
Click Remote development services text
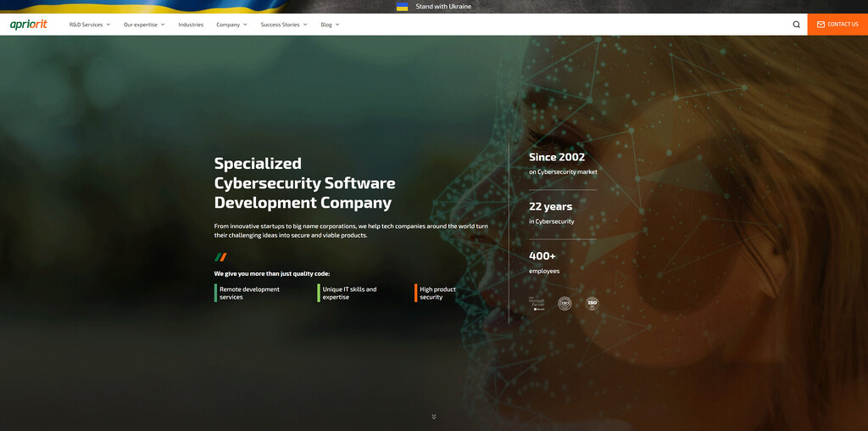click(249, 293)
